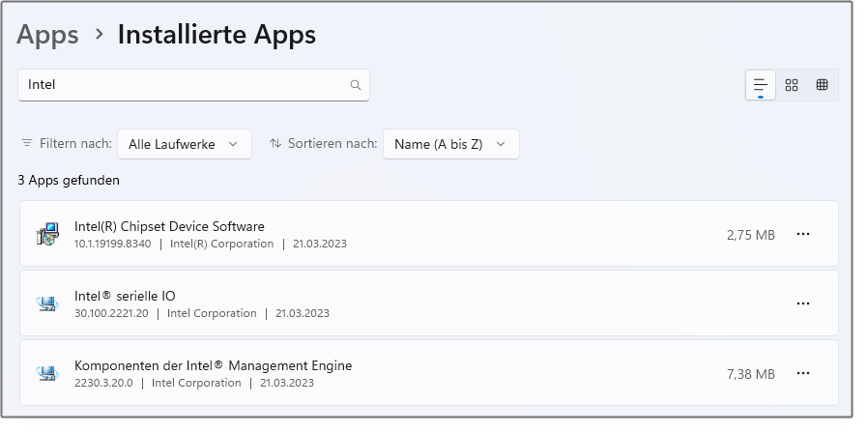The width and height of the screenshot is (868, 433).
Task: Click Intel(R) Corporation publisher text
Action: coord(221,245)
